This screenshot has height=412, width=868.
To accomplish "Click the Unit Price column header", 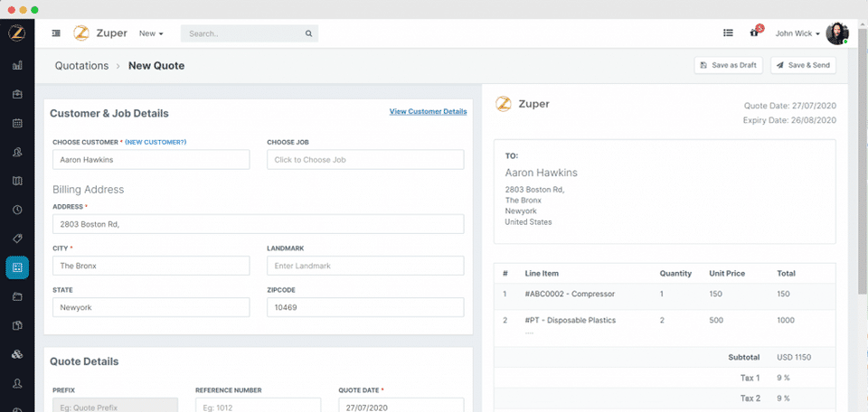I will point(727,273).
